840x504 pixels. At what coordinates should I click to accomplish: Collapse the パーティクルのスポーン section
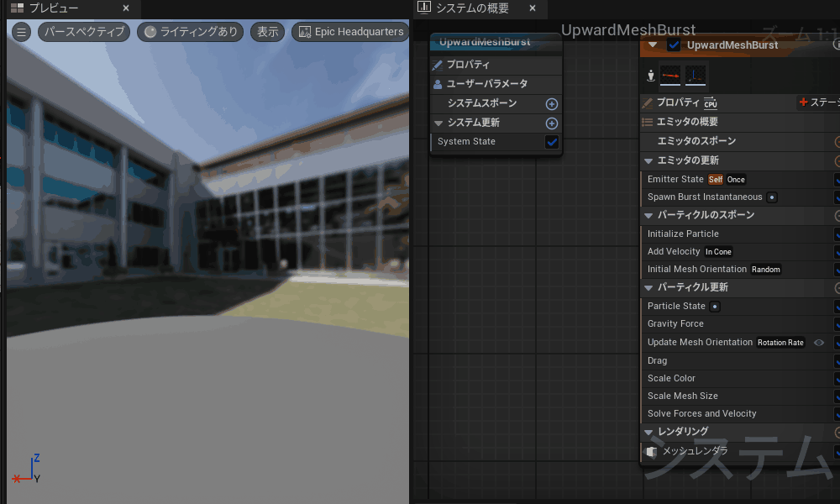pos(648,215)
